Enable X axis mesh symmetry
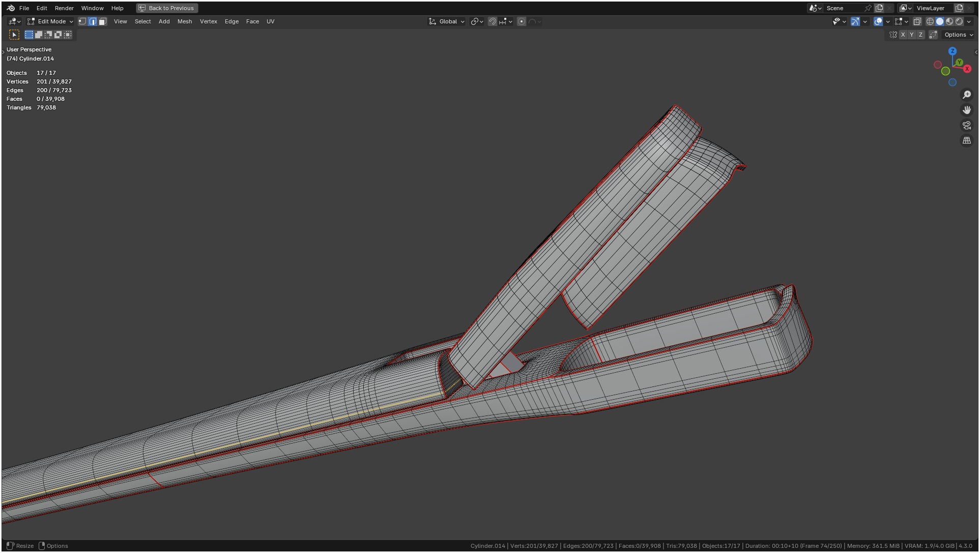Viewport: 980px width, 553px height. tap(903, 35)
